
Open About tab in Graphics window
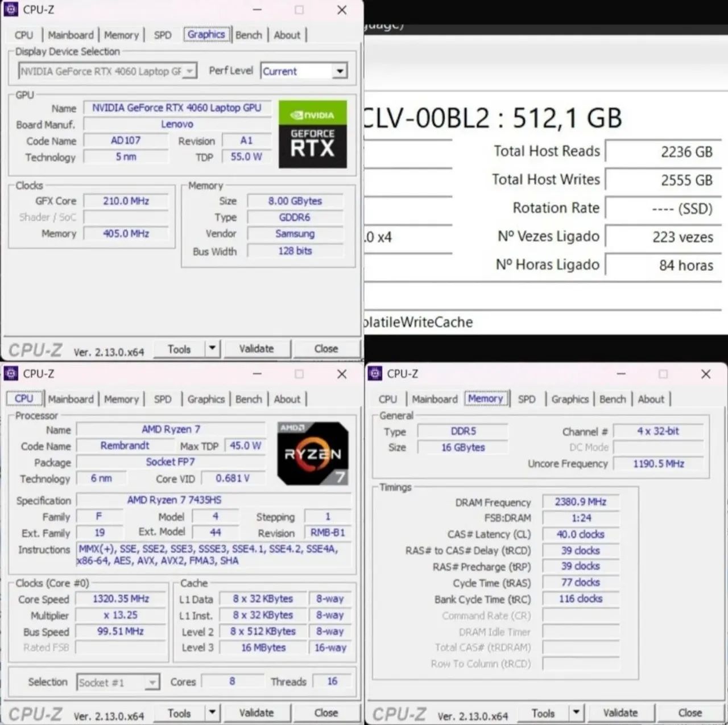coord(287,35)
